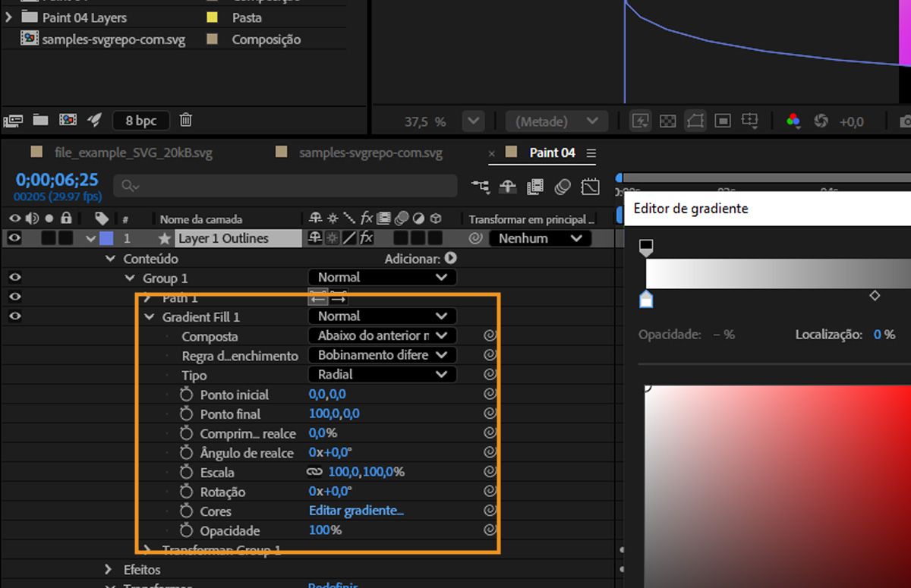
Task: Open the Tipo dropdown set to Radial
Action: 382,374
